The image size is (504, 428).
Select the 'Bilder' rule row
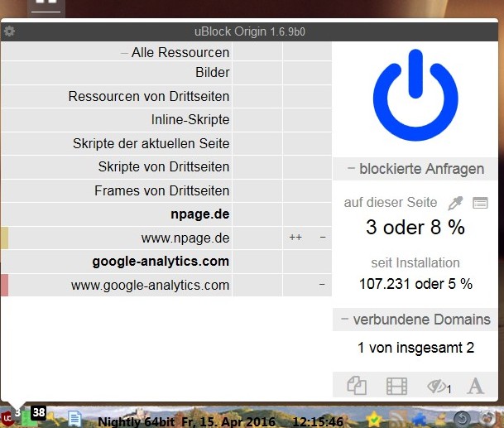point(117,73)
